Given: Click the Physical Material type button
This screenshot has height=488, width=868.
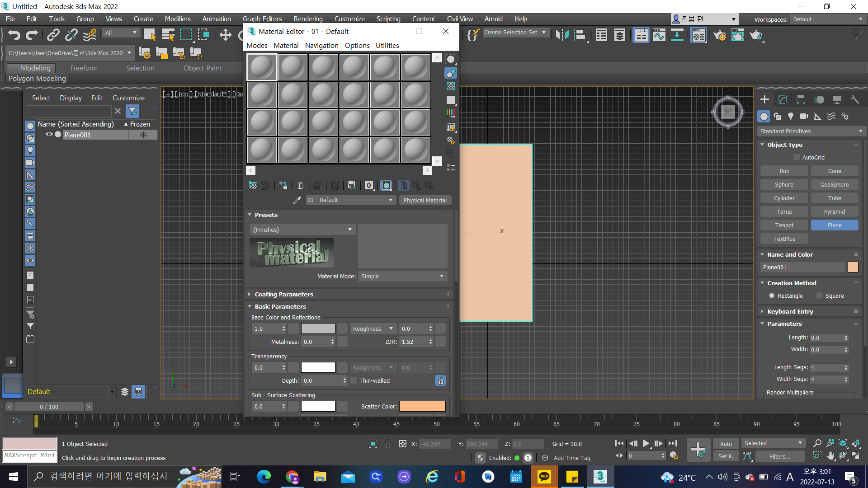Looking at the screenshot, I should 425,200.
